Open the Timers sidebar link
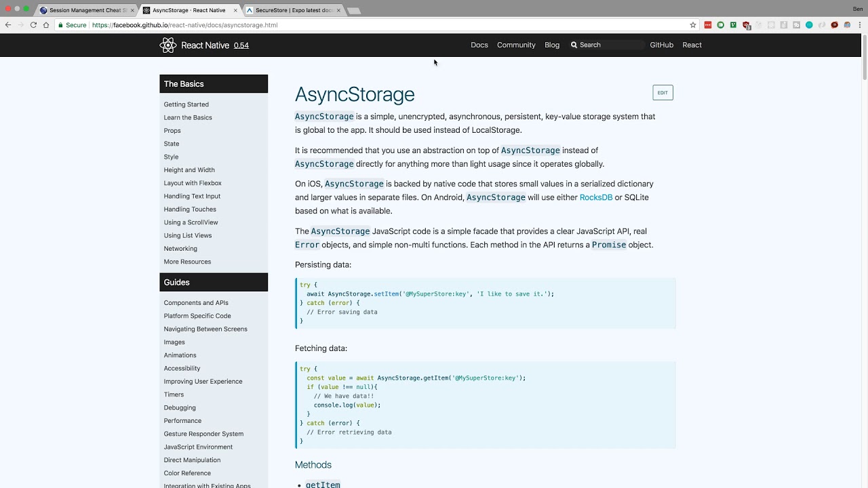The height and width of the screenshot is (488, 868). pos(174,394)
